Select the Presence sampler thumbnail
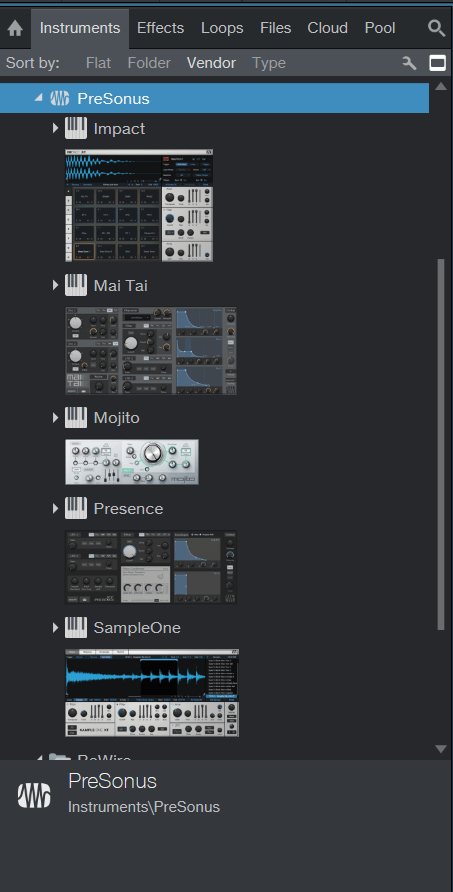The width and height of the screenshot is (453, 892). tap(151, 567)
